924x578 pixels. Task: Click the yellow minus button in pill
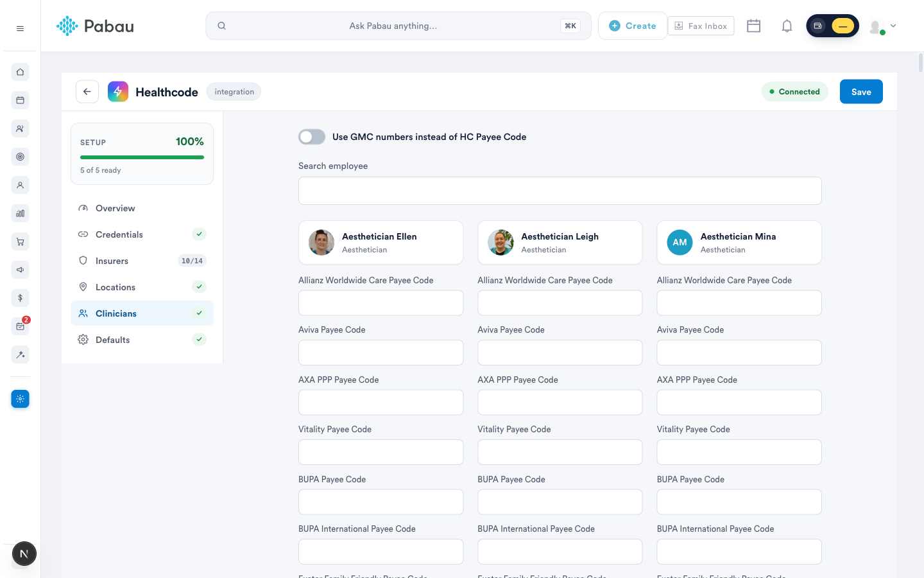coord(843,26)
